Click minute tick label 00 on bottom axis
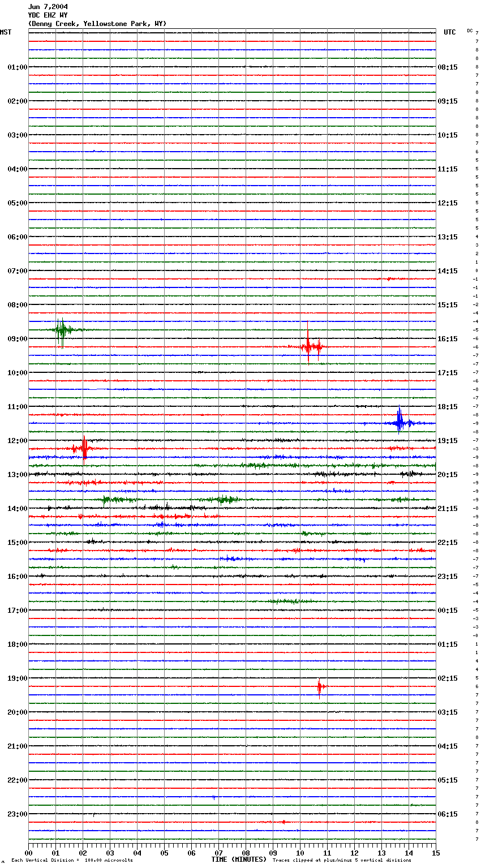This screenshot has height=868, width=481. [28, 853]
